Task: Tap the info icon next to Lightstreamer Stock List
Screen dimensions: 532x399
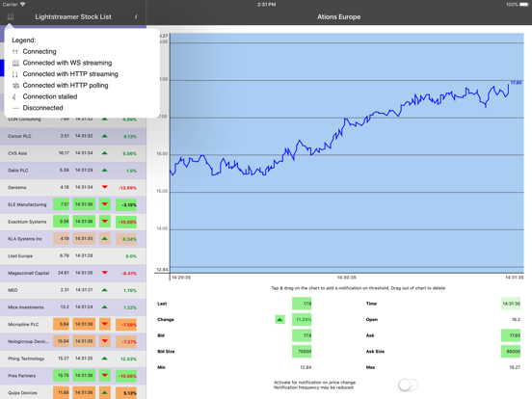Action: [136, 16]
